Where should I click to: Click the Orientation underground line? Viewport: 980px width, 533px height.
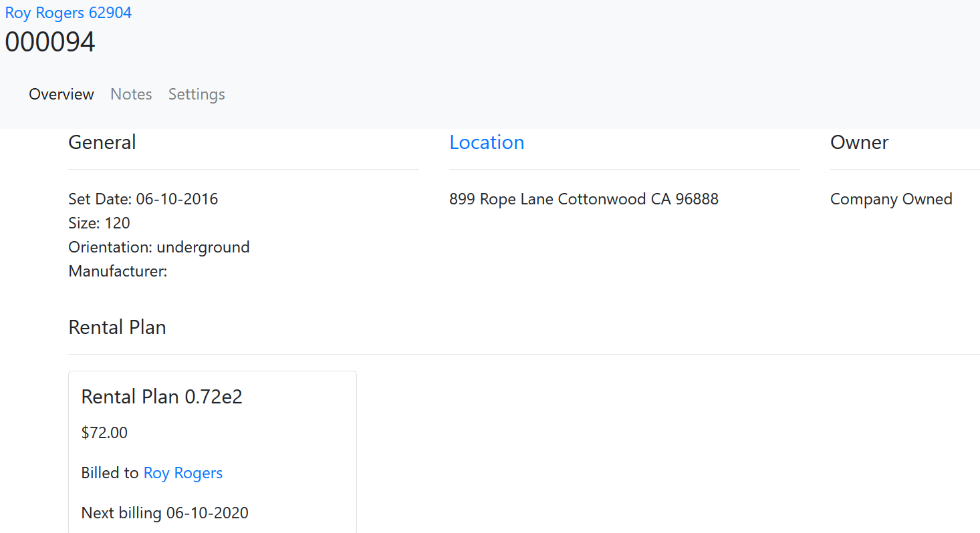coord(159,247)
